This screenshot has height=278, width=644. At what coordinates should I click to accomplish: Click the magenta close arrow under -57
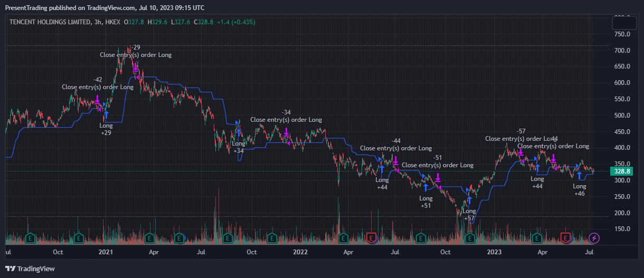point(520,152)
